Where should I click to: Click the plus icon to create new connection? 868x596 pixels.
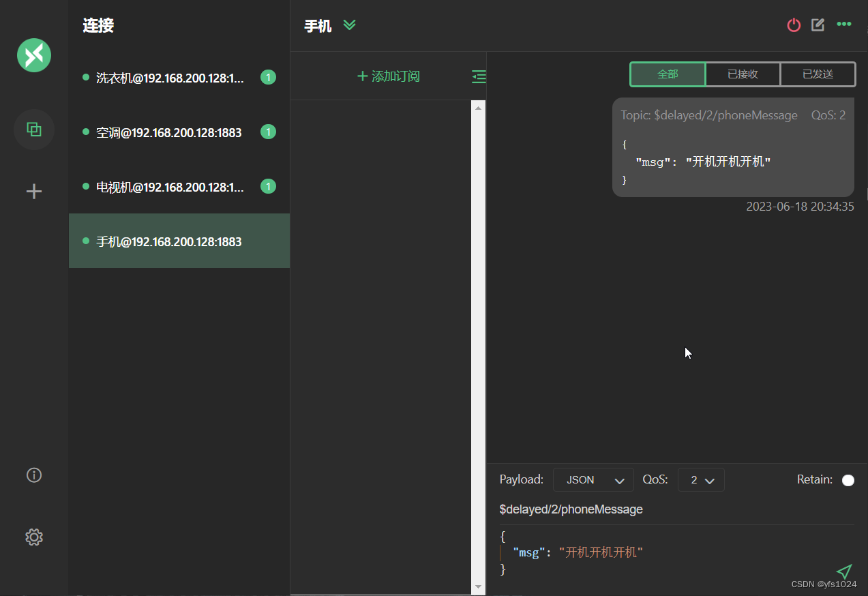pyautogui.click(x=34, y=192)
